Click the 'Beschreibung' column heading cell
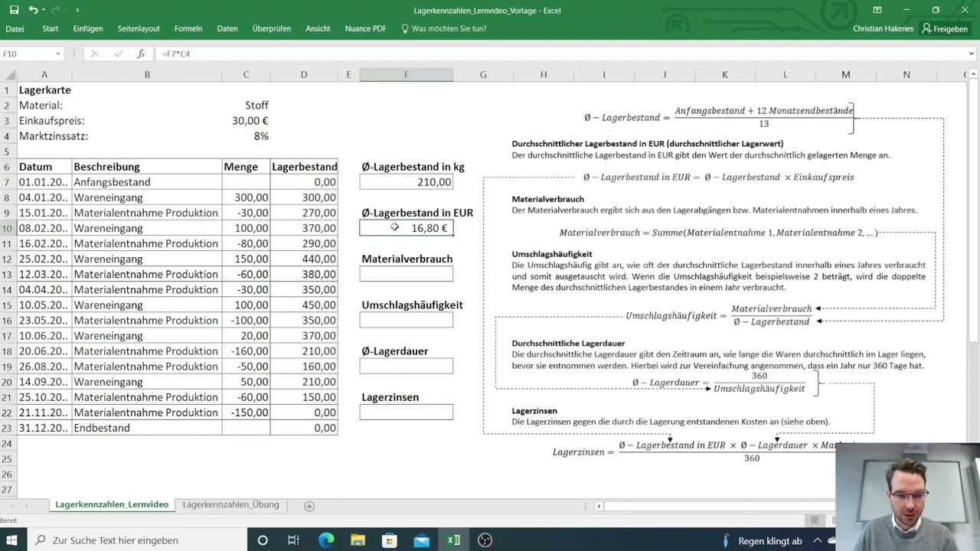Screen dimensions: 980x551 click(147, 167)
